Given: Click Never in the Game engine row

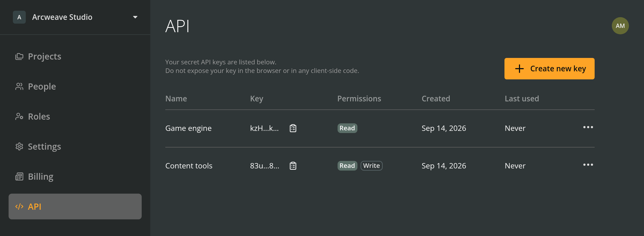Looking at the screenshot, I should point(515,128).
